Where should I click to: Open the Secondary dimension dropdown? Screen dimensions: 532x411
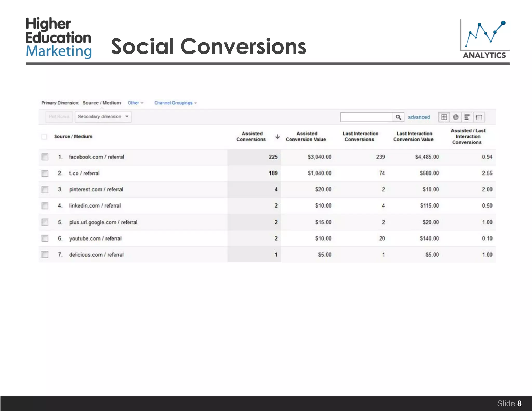point(103,117)
